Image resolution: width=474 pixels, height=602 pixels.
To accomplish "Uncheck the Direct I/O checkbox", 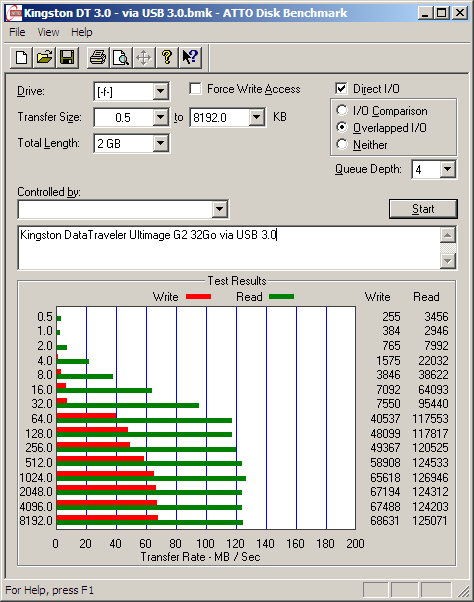I will [341, 89].
